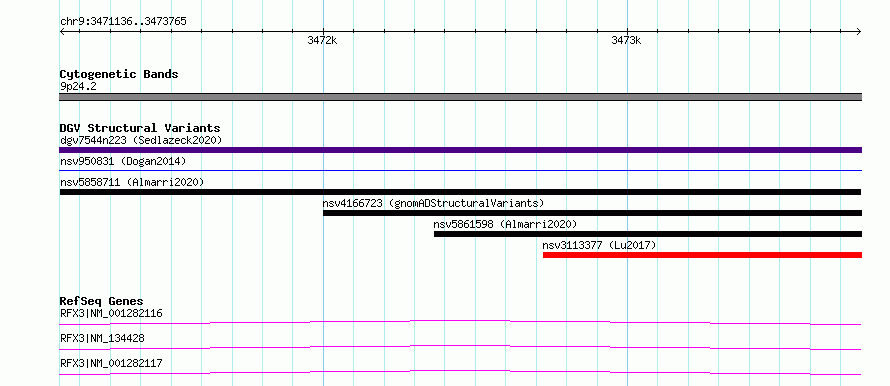Click the RFX3|NM_001282117 transcript label
890x386 pixels.
(111, 363)
